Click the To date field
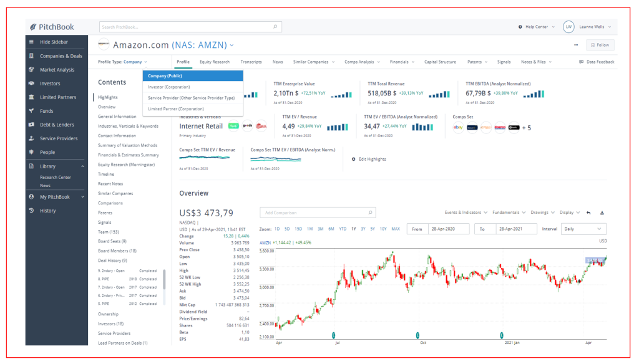639x364 pixels. 516,229
